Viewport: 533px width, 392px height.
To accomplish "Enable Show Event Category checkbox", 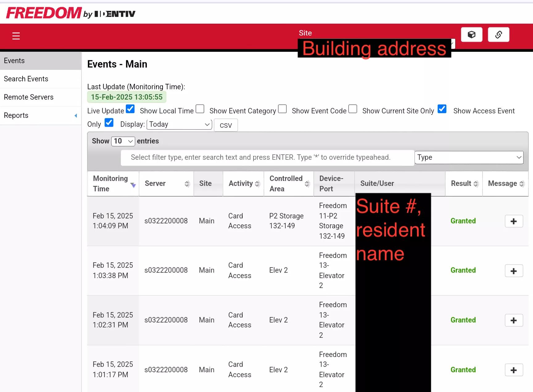I will click(282, 109).
